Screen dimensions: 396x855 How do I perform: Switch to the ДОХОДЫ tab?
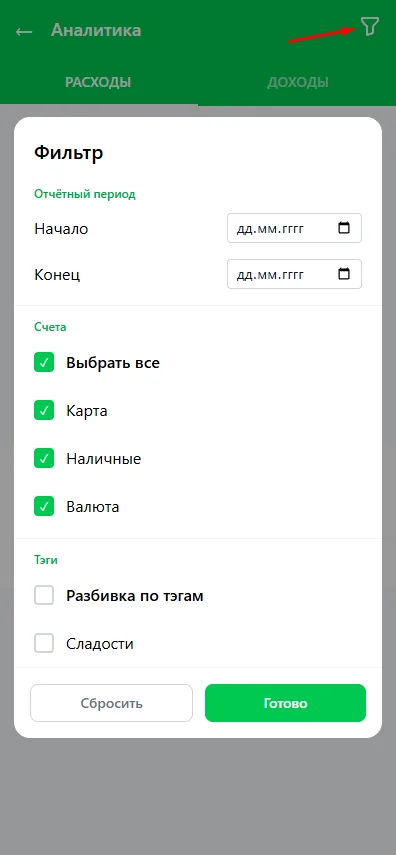(x=297, y=83)
